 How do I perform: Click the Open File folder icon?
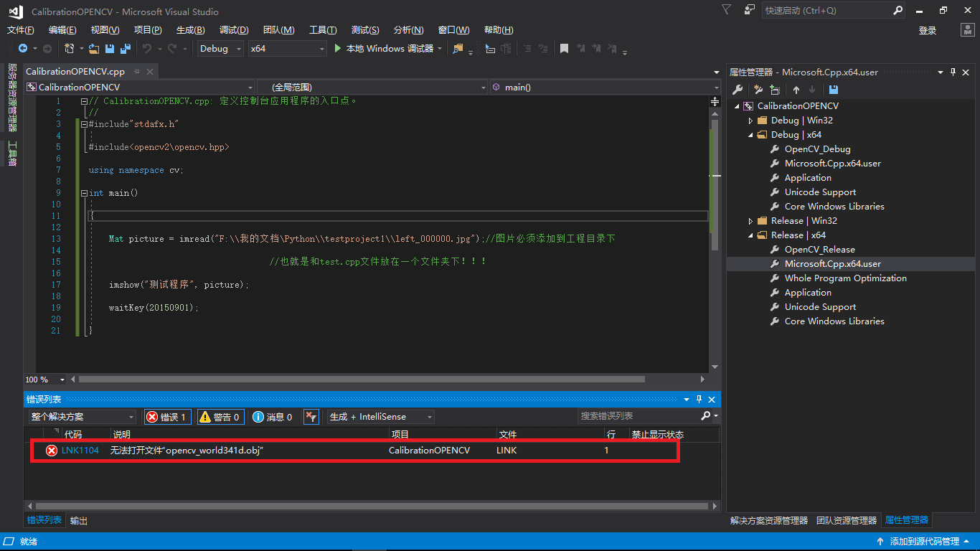coord(94,49)
